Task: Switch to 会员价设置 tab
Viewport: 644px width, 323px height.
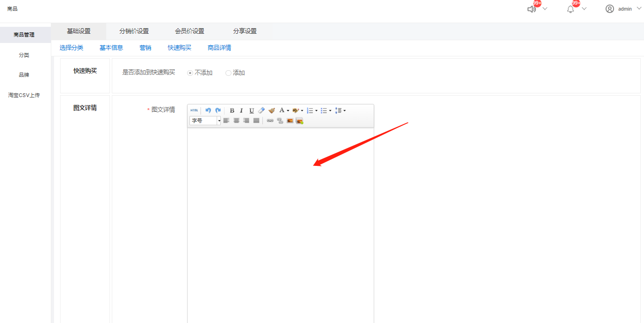Action: click(x=189, y=31)
